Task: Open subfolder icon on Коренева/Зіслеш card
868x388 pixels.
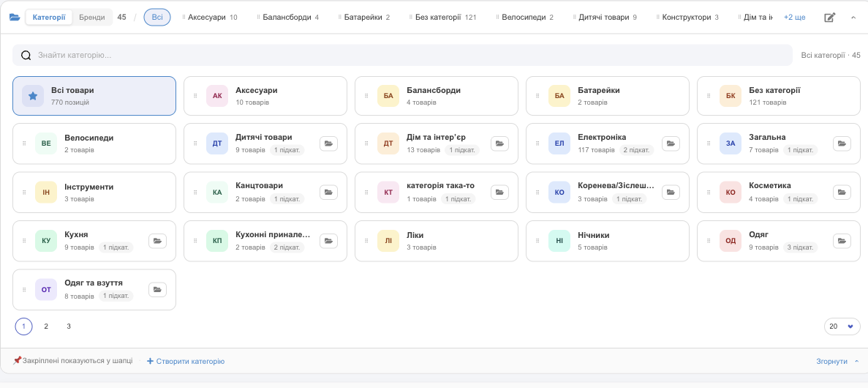Action: coord(671,193)
